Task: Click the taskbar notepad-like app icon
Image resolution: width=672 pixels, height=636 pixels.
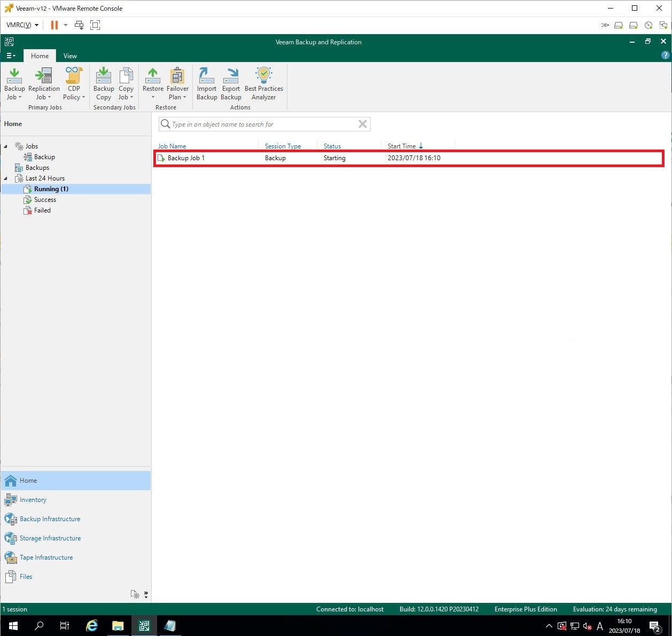Action: point(170,626)
